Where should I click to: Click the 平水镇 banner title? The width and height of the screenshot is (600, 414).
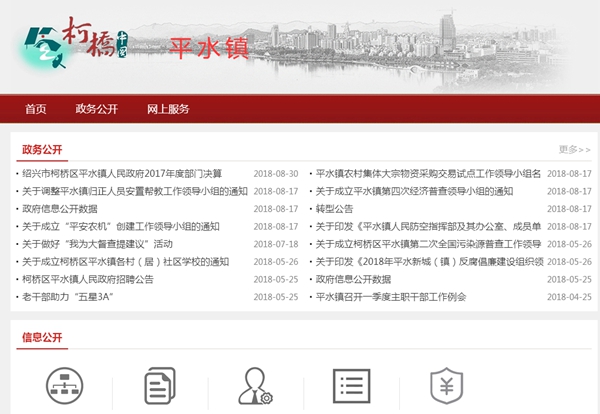(x=209, y=48)
